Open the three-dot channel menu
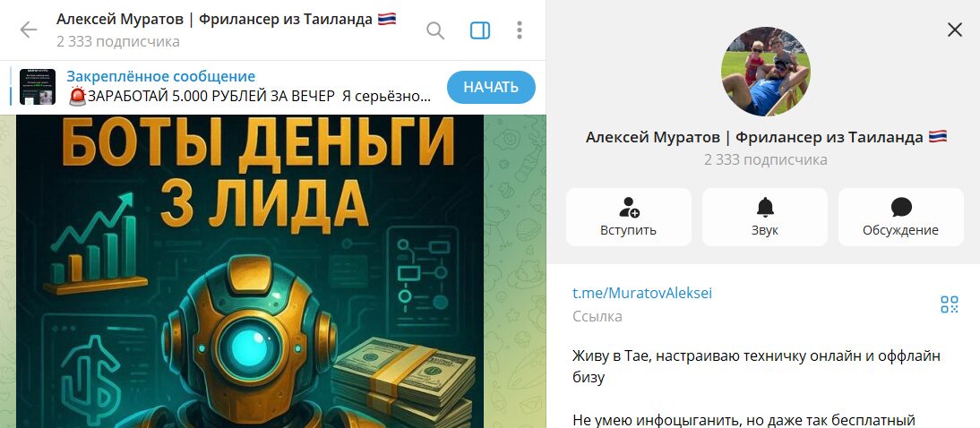Image resolution: width=980 pixels, height=428 pixels. point(520,30)
